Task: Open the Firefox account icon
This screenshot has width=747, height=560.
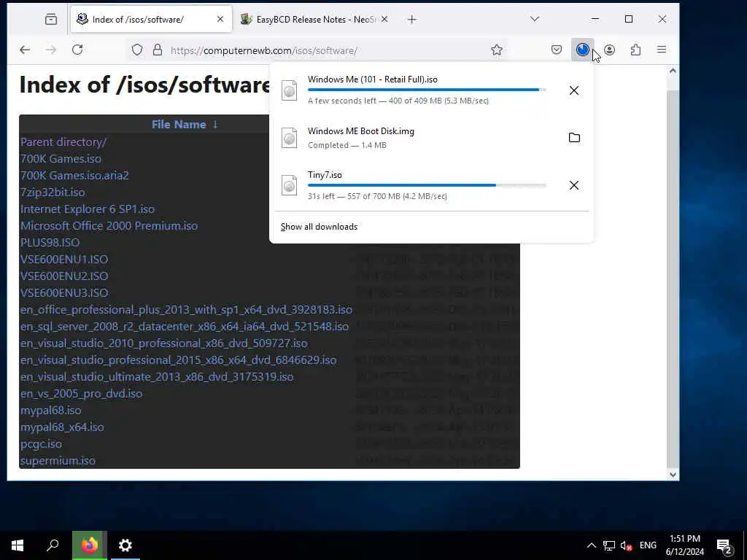Action: pos(609,50)
